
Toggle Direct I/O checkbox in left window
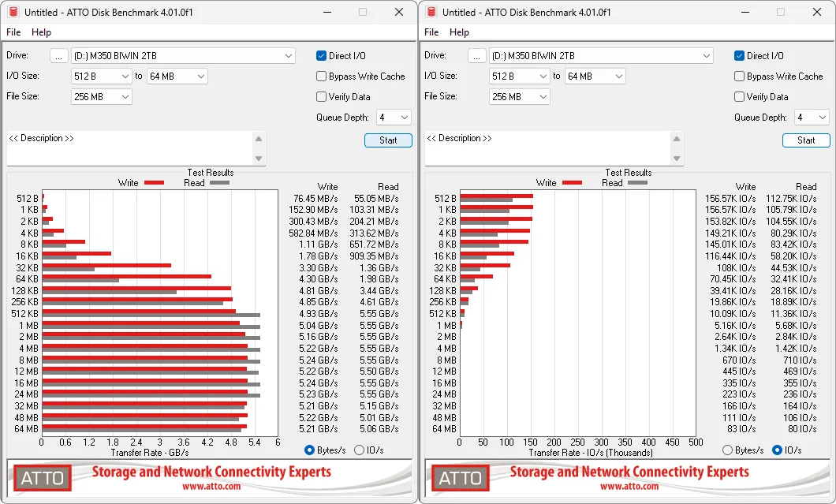321,55
